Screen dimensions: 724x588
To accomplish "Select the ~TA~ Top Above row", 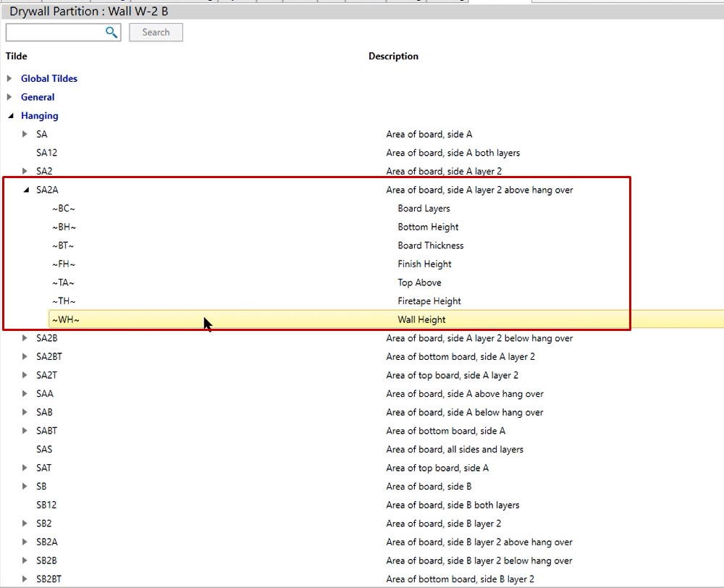I will pos(63,283).
